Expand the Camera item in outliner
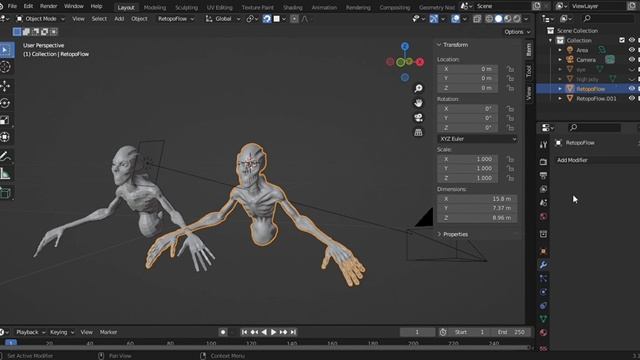Viewport: 640px width, 360px height. coord(560,60)
